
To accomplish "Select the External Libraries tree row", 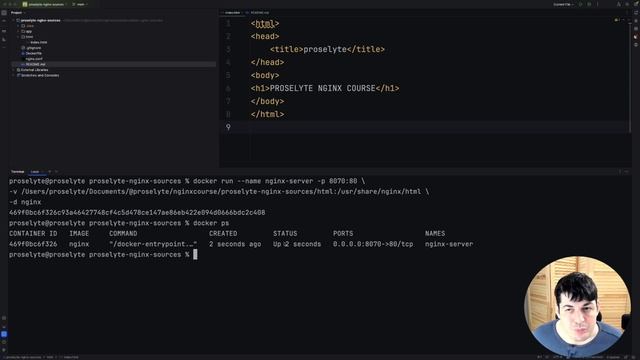I will [x=34, y=70].
